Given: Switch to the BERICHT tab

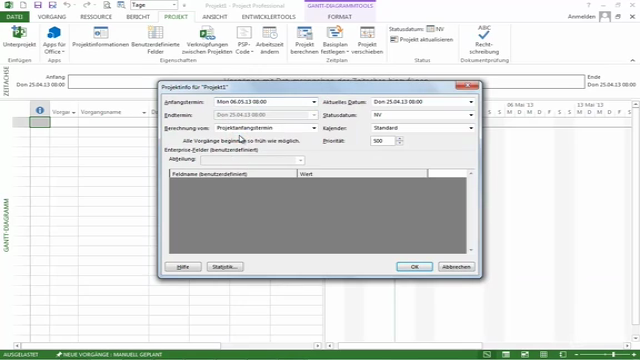Looking at the screenshot, I should point(138,17).
